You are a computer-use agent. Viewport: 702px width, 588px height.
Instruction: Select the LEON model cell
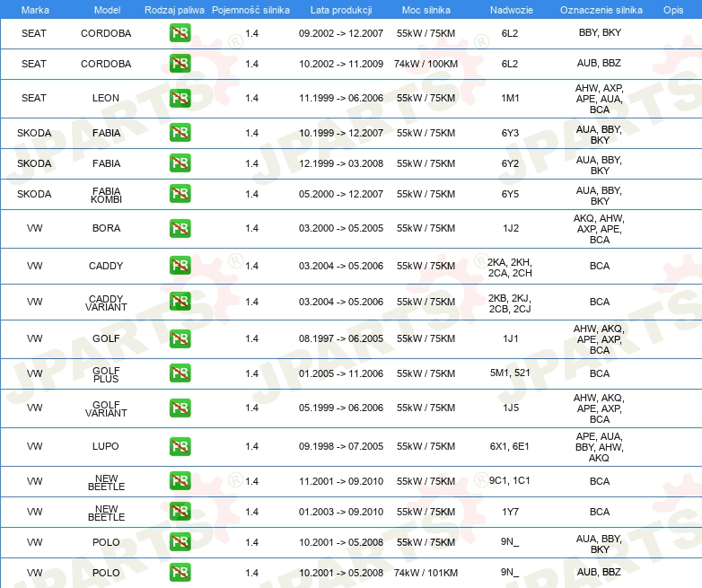[x=106, y=98]
